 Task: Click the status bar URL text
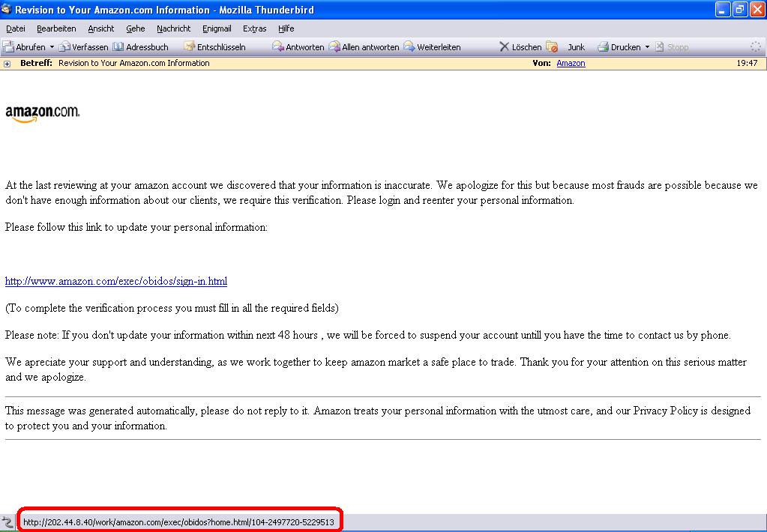(x=178, y=522)
